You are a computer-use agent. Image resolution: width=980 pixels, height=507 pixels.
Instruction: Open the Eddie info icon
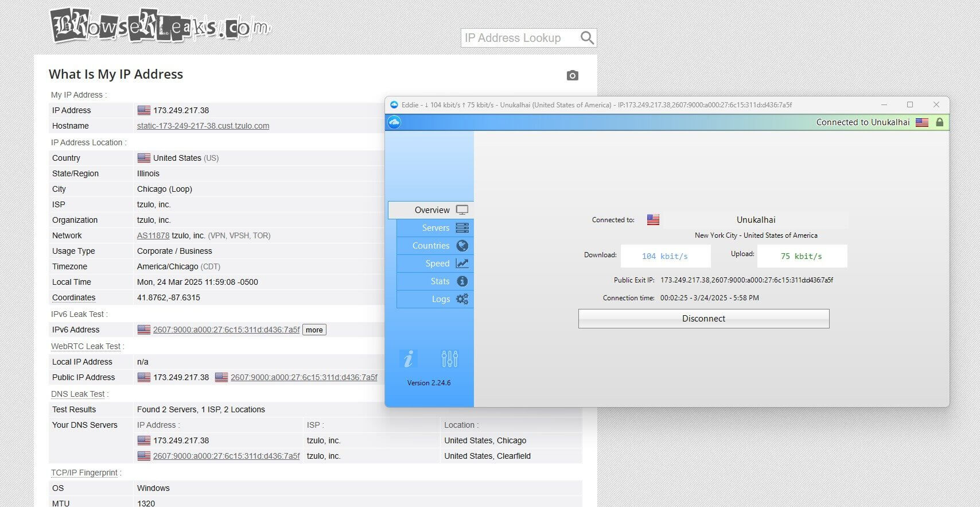[x=408, y=359]
